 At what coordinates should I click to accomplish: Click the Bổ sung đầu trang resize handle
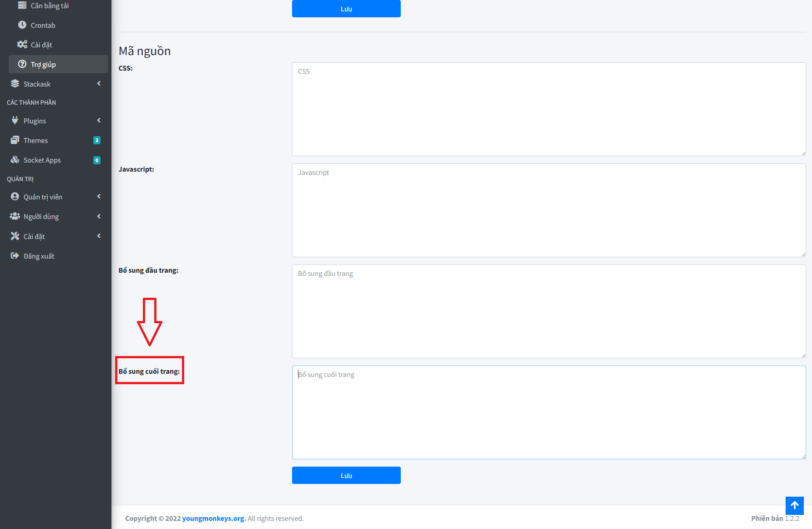click(x=803, y=356)
